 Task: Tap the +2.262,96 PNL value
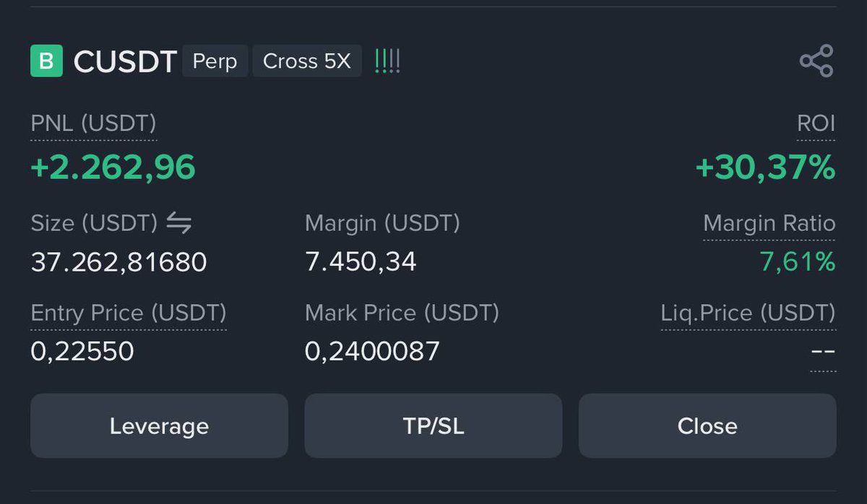[113, 168]
